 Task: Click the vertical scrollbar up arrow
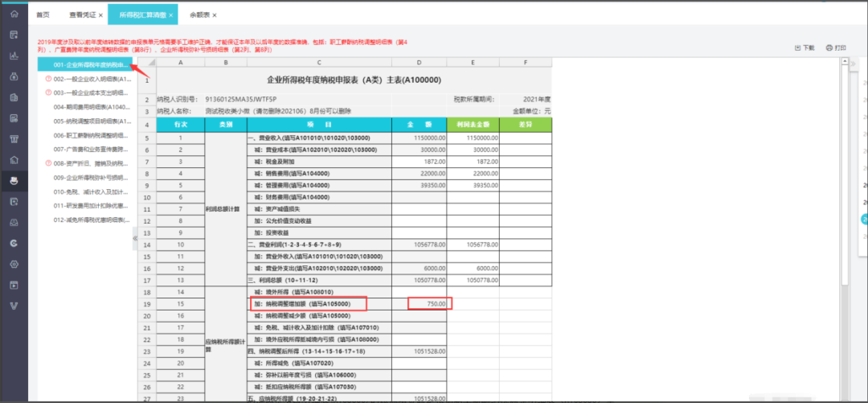tap(843, 61)
